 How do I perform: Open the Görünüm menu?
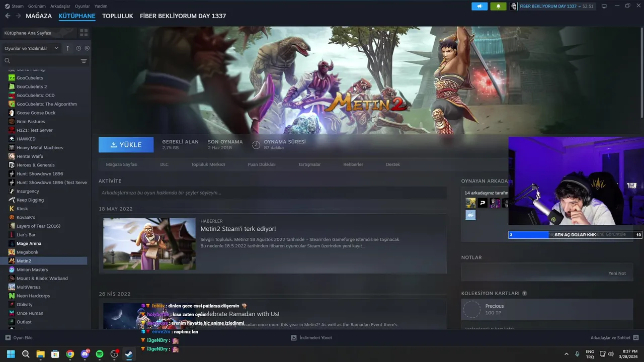pos(37,6)
